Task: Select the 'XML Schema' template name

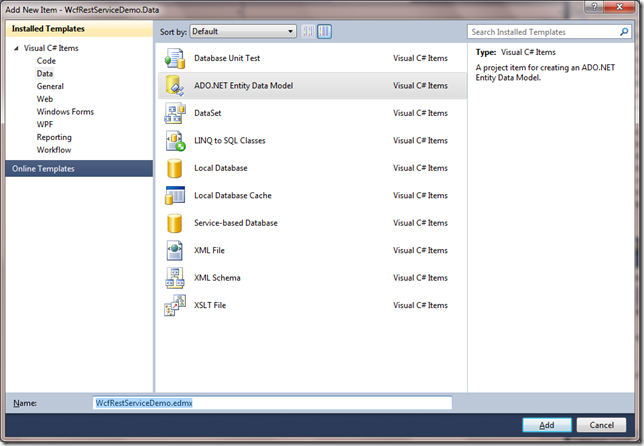Action: coord(217,278)
